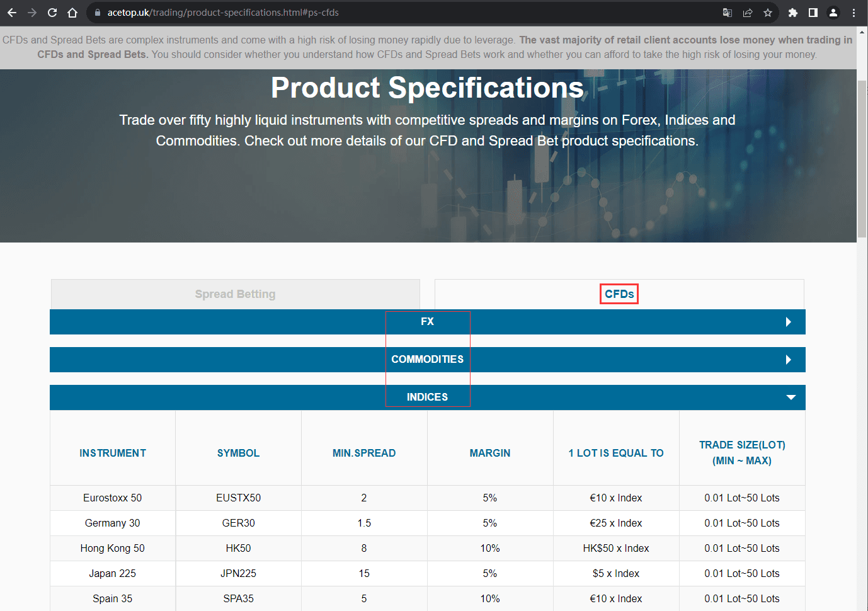
Task: Click the browser forward arrow
Action: pos(32,13)
